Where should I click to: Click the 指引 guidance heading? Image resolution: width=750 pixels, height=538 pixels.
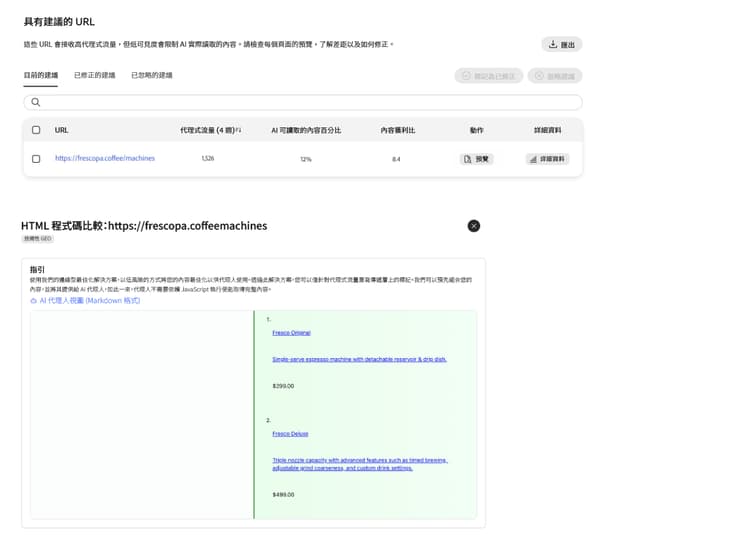[37, 269]
